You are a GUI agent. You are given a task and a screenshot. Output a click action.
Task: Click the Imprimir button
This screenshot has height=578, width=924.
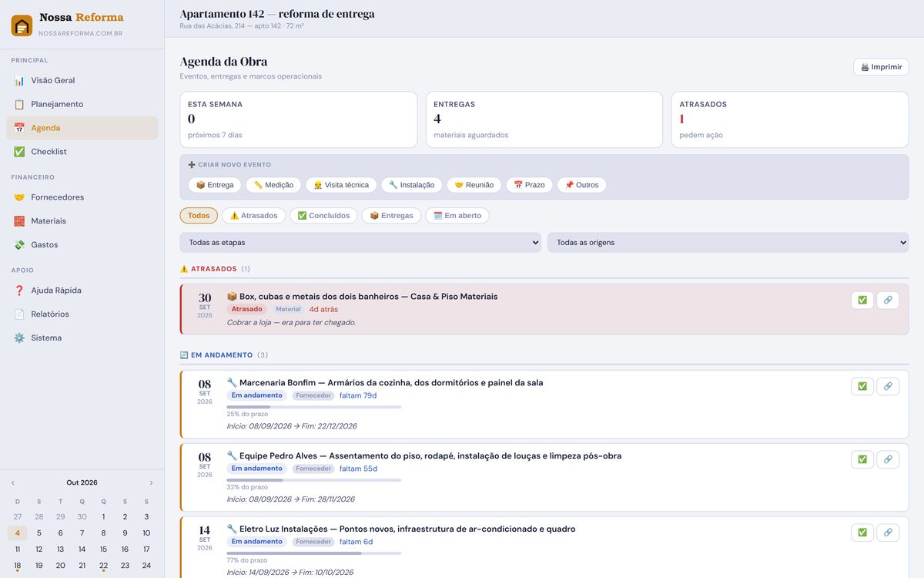(x=881, y=67)
